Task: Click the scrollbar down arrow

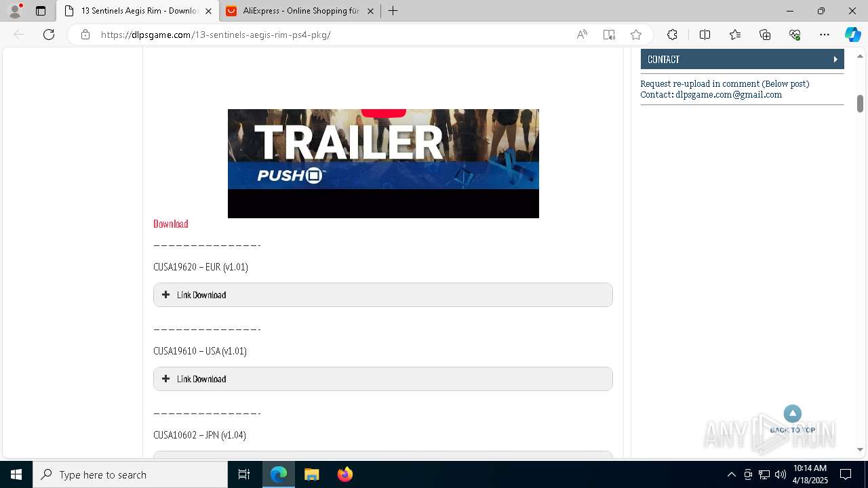Action: pyautogui.click(x=860, y=449)
